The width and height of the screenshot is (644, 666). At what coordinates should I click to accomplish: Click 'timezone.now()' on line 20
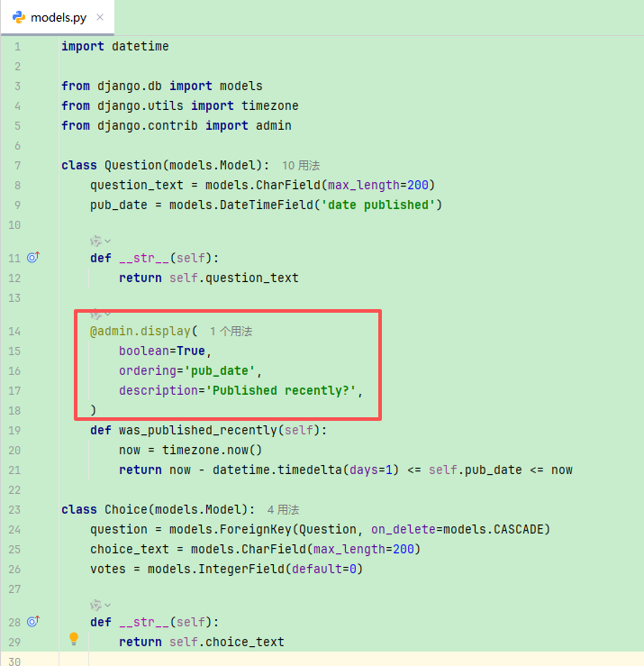[213, 451]
